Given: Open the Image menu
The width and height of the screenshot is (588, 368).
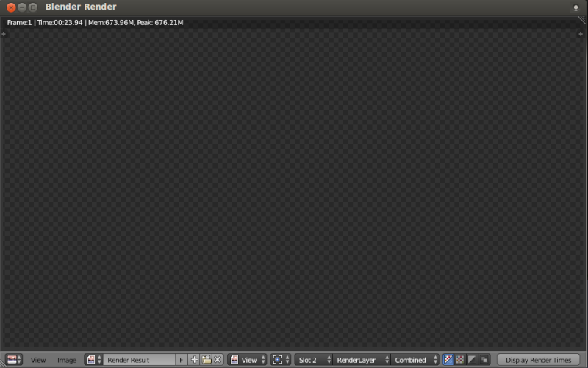Looking at the screenshot, I should click(67, 360).
